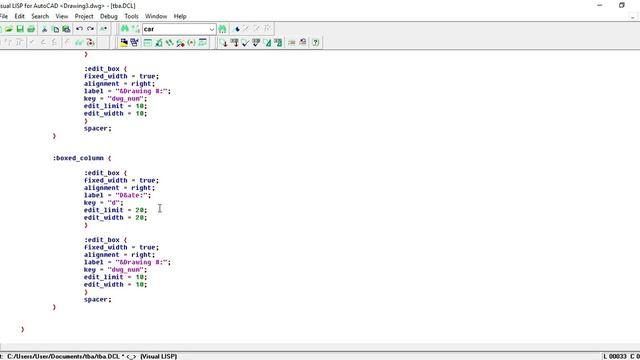Place cursor on ":boxed_column {" line
Viewport: 640px width, 360px height.
82,158
